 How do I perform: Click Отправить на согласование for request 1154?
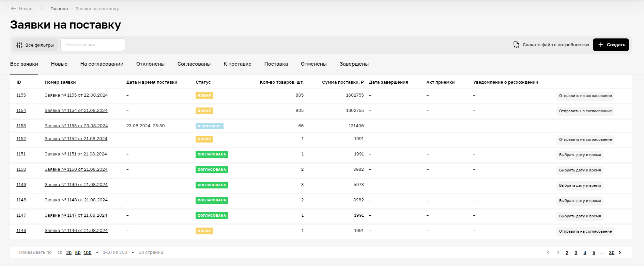(x=585, y=111)
